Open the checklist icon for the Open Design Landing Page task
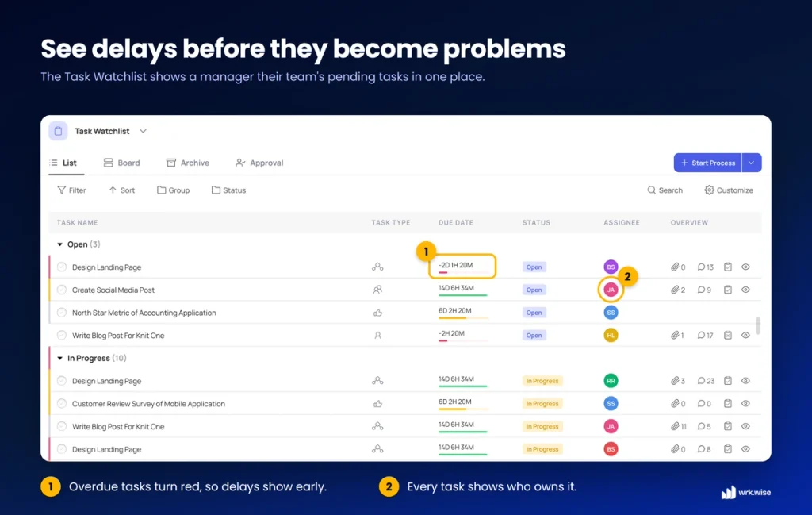This screenshot has width=812, height=515. click(728, 267)
